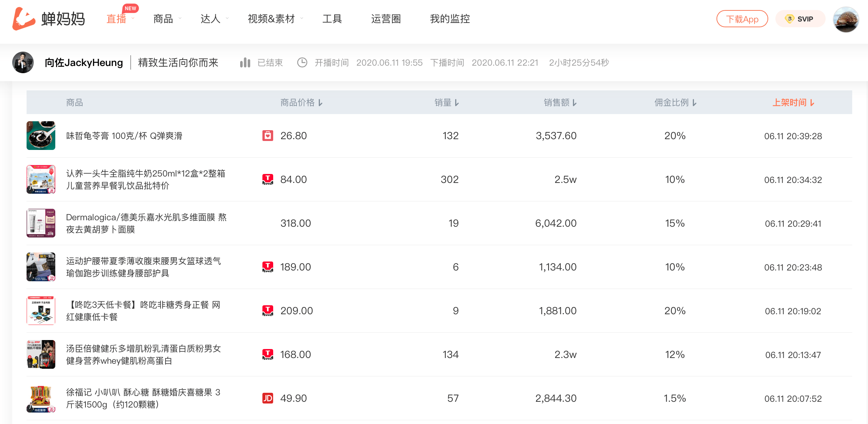The height and width of the screenshot is (424, 868).
Task: Click the clock icon beside broadcast start time
Action: pos(302,63)
